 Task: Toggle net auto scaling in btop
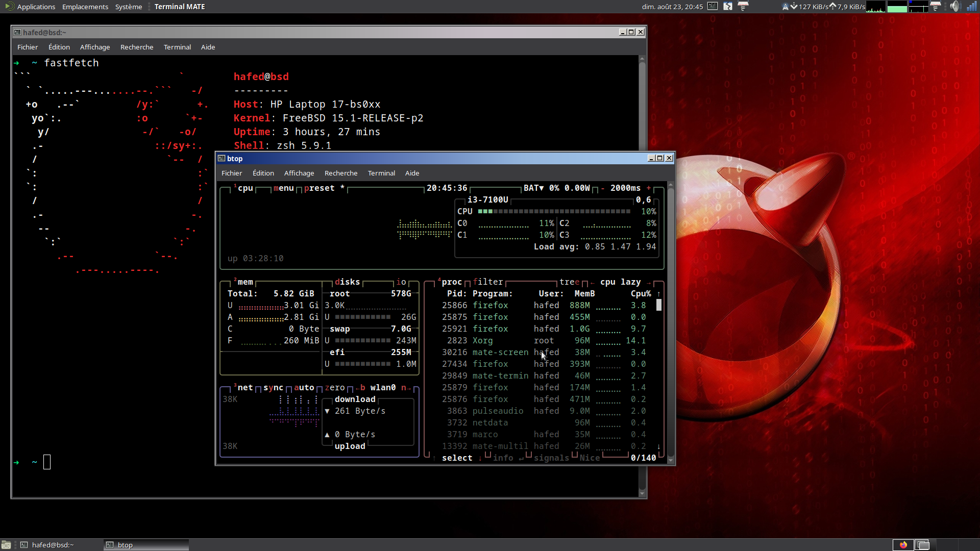(x=304, y=388)
